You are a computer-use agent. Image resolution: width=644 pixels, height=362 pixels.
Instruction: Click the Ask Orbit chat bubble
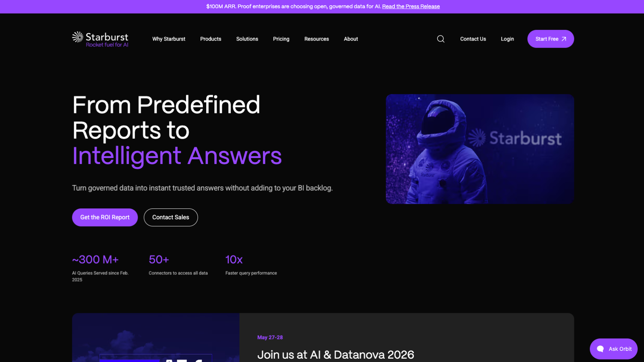[x=613, y=349]
